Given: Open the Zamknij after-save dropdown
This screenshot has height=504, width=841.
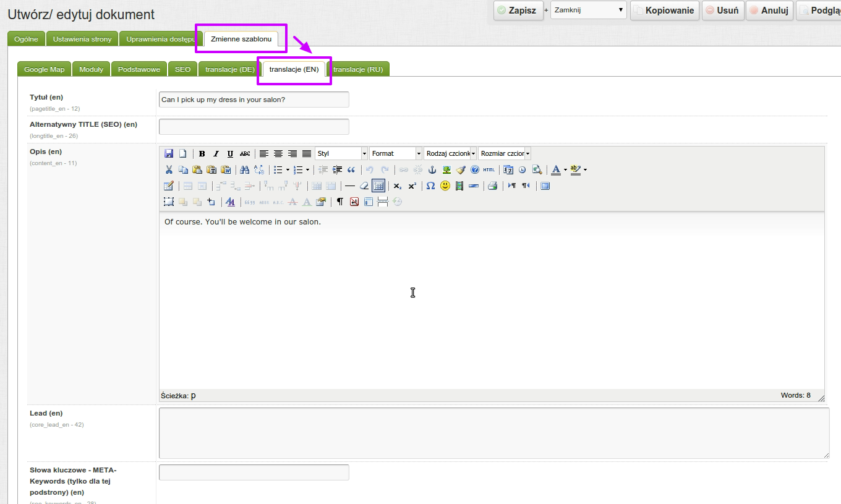Looking at the screenshot, I should 588,10.
